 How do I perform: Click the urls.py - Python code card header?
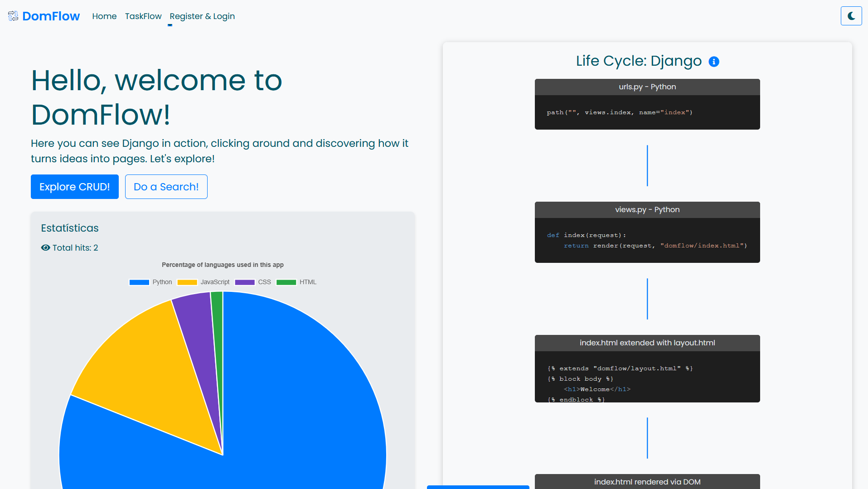pyautogui.click(x=647, y=87)
